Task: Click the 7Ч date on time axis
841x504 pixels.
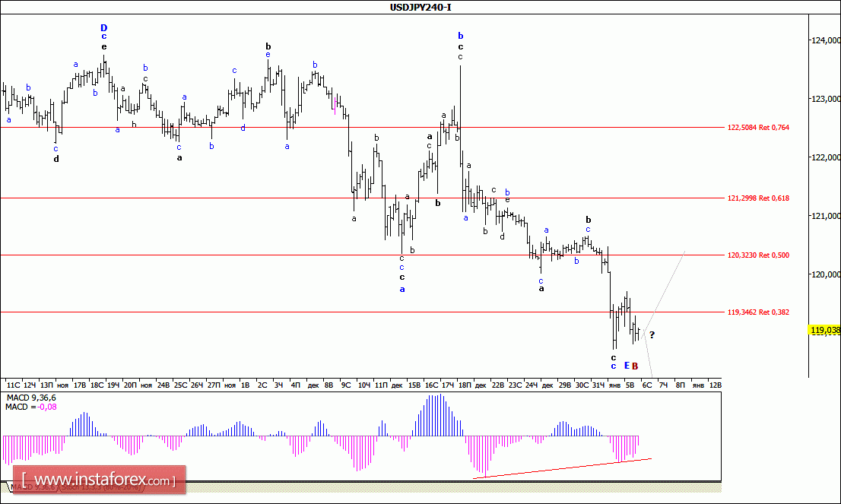Action: pyautogui.click(x=664, y=385)
